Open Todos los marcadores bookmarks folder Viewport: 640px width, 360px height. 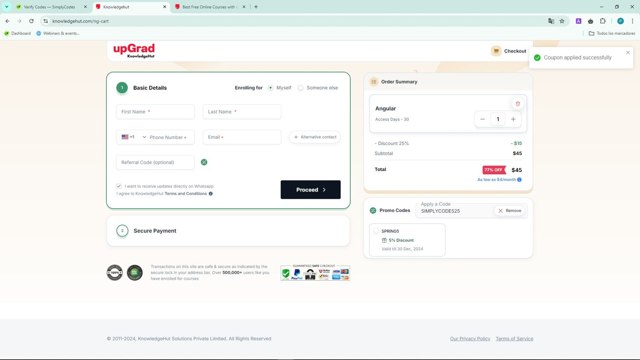tap(611, 33)
